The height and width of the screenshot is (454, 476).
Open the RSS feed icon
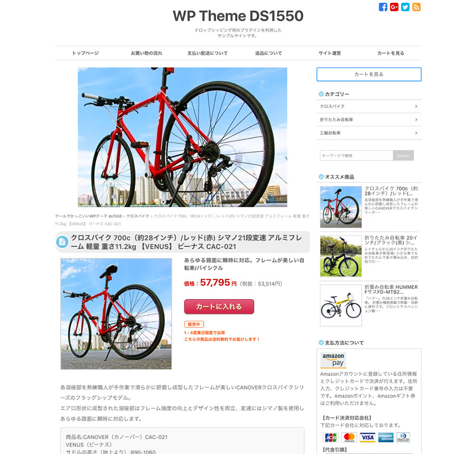pos(416,7)
